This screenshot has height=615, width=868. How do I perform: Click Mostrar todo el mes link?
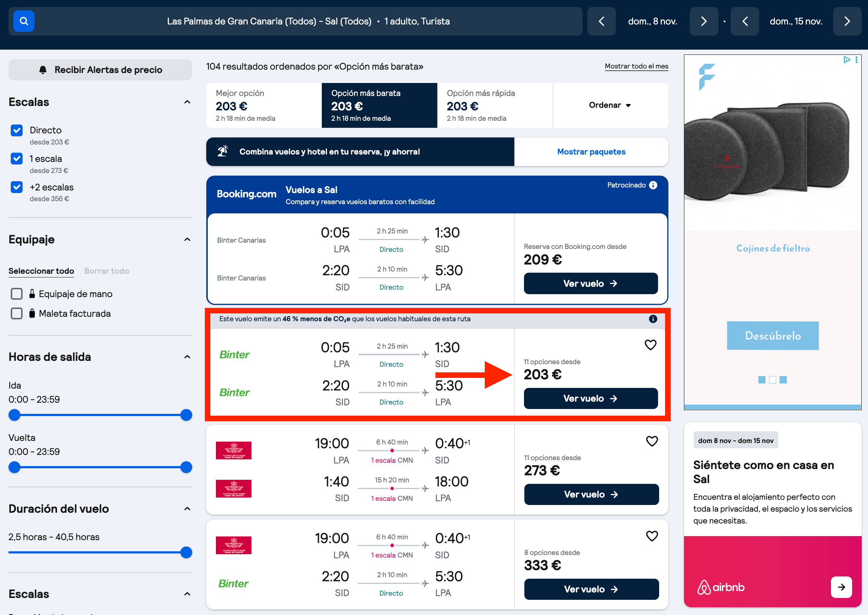click(636, 66)
